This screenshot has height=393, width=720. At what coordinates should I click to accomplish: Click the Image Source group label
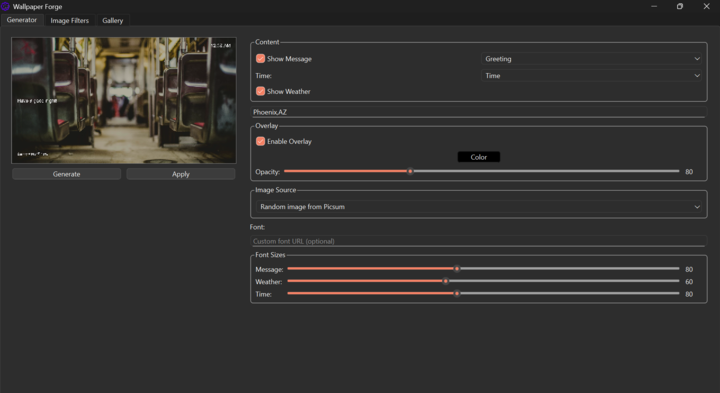276,190
